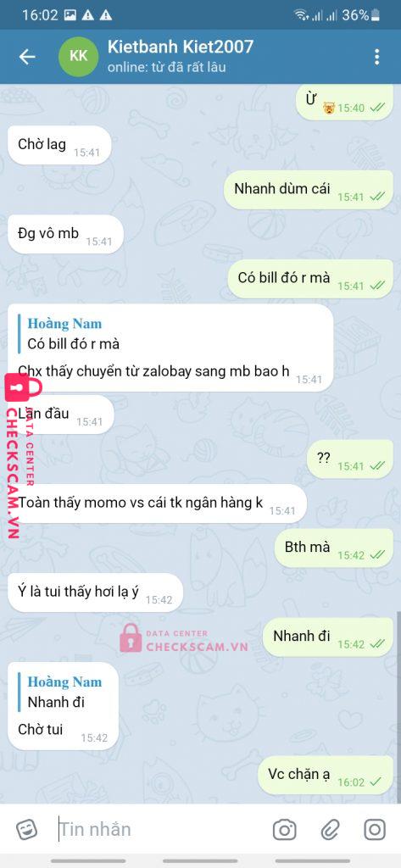Select the "Nhanh dùm cái" sent message

point(309,189)
